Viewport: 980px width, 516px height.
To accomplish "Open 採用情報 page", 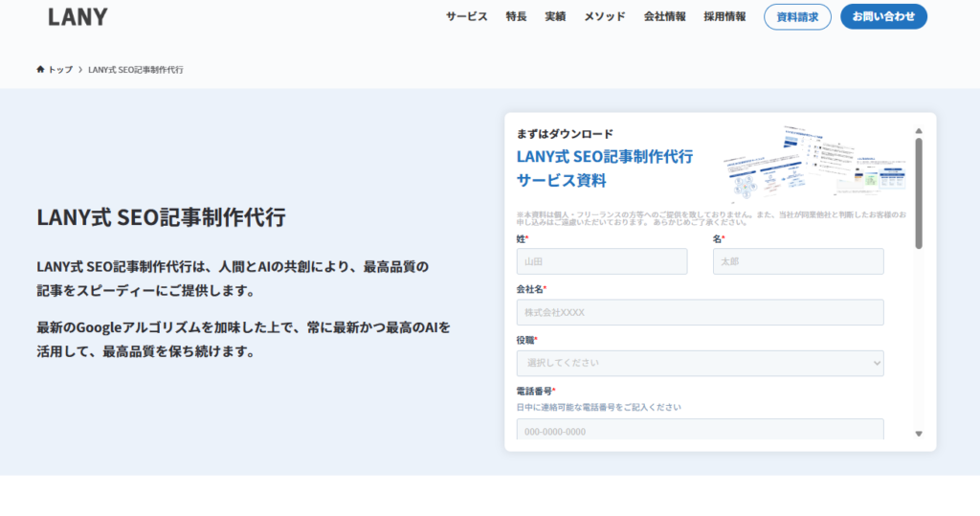I will click(724, 16).
